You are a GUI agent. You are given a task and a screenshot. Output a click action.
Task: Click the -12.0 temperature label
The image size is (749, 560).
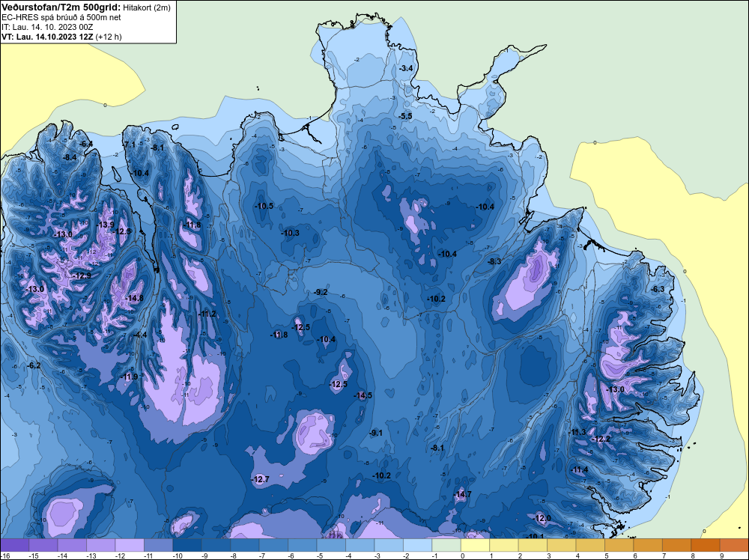[x=542, y=519]
